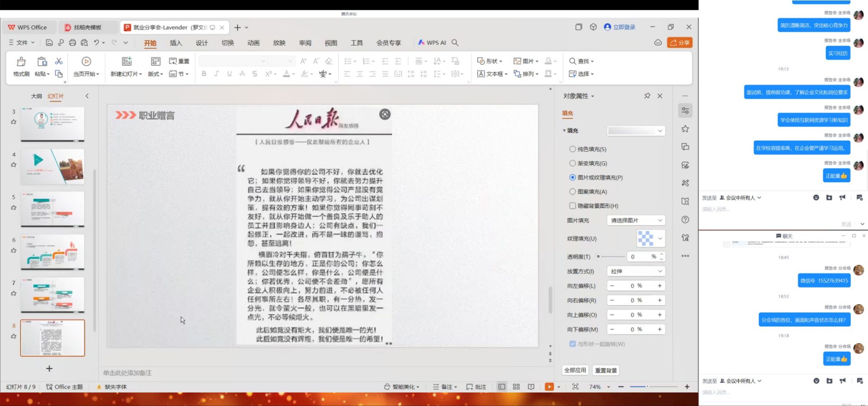
Task: Click the Format Painter (格式刷) icon
Action: tap(21, 61)
